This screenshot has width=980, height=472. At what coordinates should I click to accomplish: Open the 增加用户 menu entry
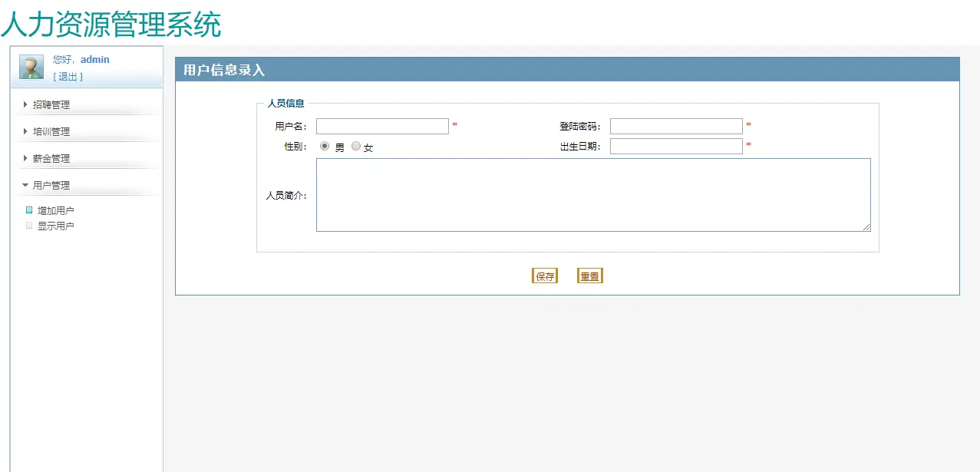tap(55, 210)
